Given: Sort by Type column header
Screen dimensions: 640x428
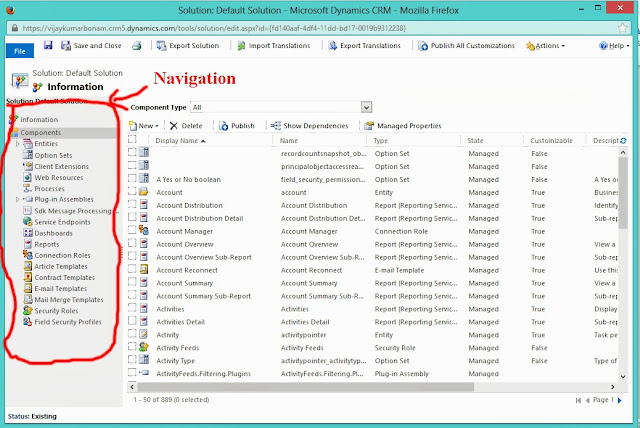Looking at the screenshot, I should [380, 140].
